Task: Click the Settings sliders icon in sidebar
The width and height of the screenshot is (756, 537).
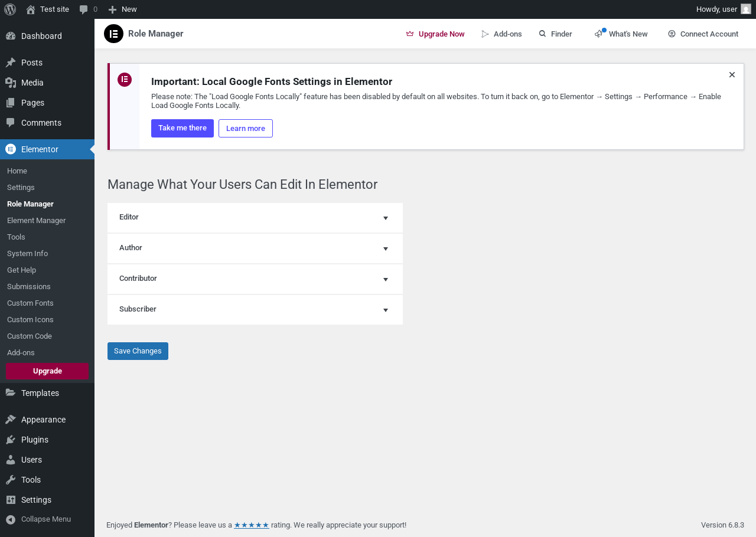Action: click(x=11, y=500)
